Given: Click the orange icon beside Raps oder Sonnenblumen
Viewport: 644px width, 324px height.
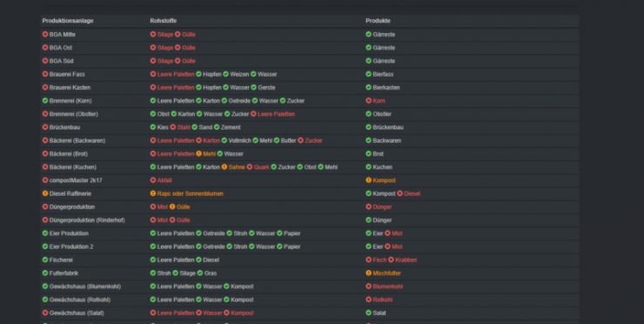Looking at the screenshot, I should 153,193.
